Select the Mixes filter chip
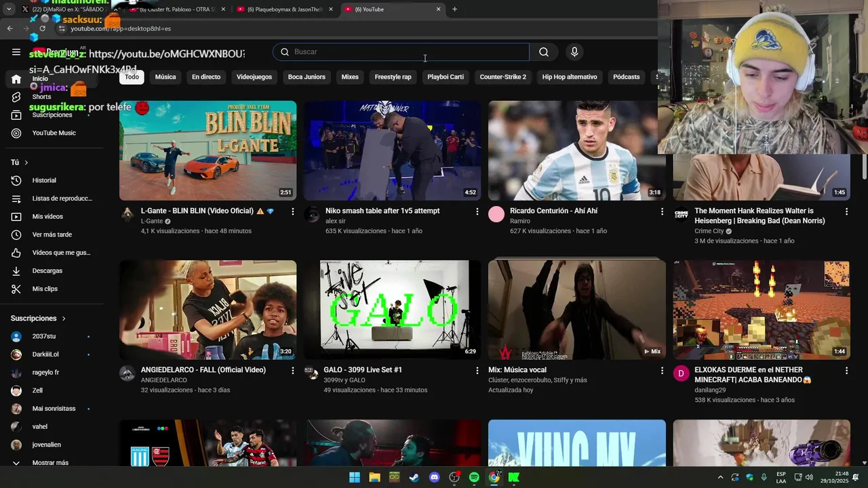 point(350,77)
